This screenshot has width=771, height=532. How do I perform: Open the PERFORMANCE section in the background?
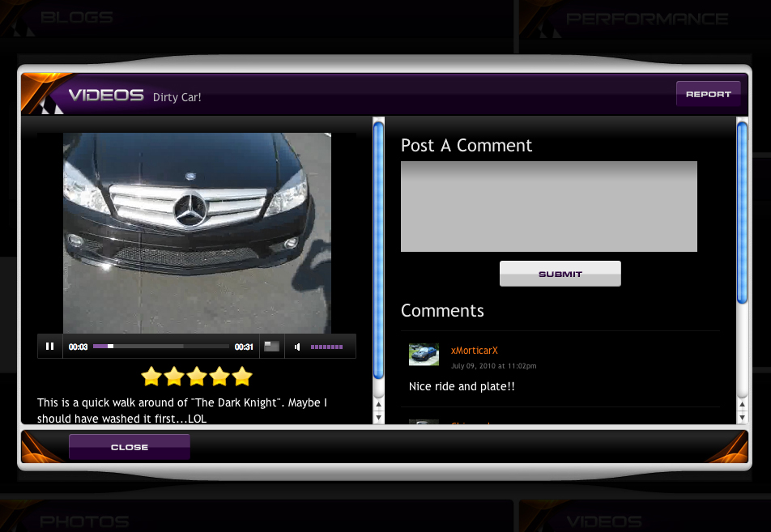[647, 19]
